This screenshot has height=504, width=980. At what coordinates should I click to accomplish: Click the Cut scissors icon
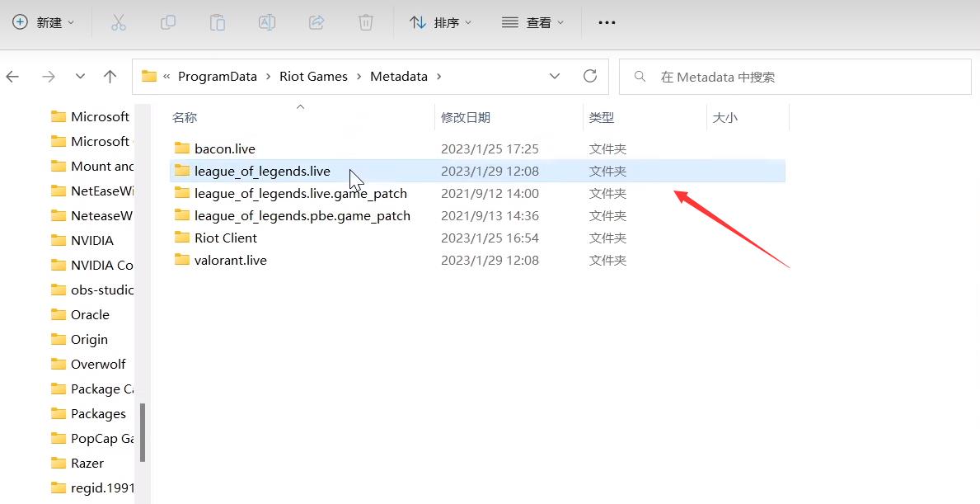pyautogui.click(x=118, y=22)
